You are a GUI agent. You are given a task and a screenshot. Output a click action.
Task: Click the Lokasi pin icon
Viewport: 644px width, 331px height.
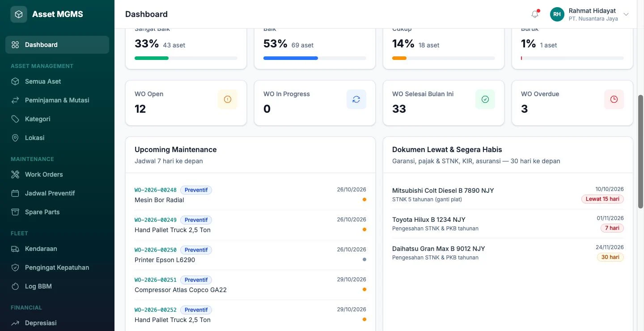coord(15,138)
